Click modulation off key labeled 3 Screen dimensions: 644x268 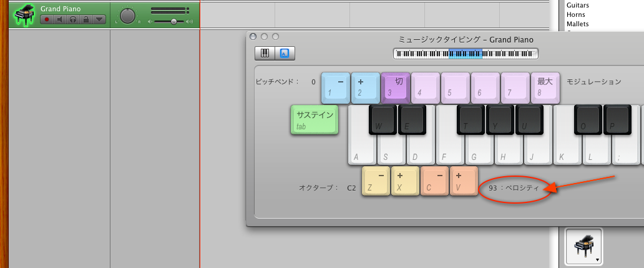[x=396, y=87]
